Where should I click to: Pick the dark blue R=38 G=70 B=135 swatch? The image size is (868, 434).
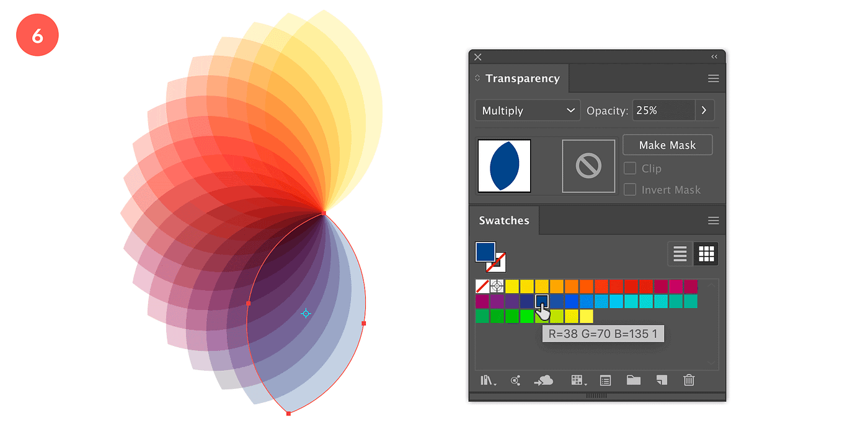[x=542, y=301]
